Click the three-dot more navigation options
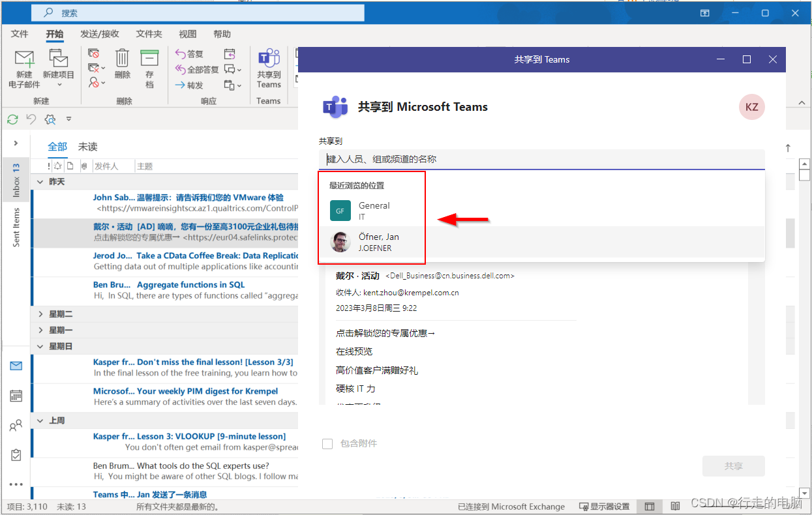 (x=16, y=484)
